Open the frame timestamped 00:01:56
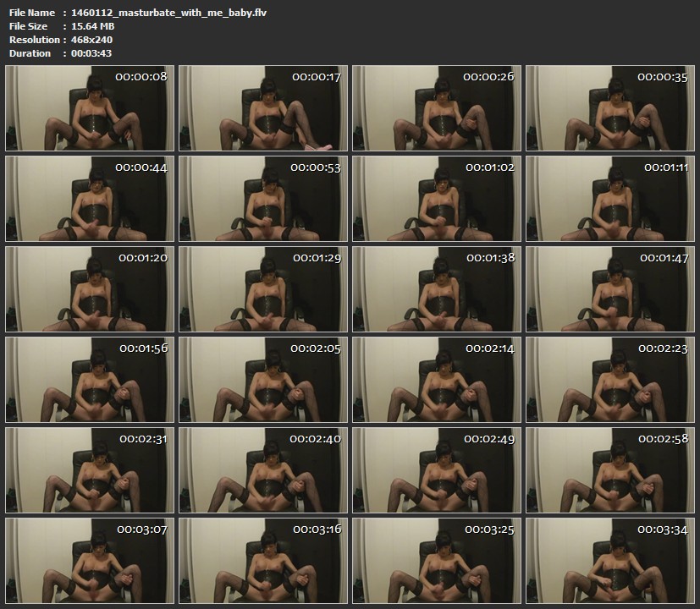 click(90, 380)
